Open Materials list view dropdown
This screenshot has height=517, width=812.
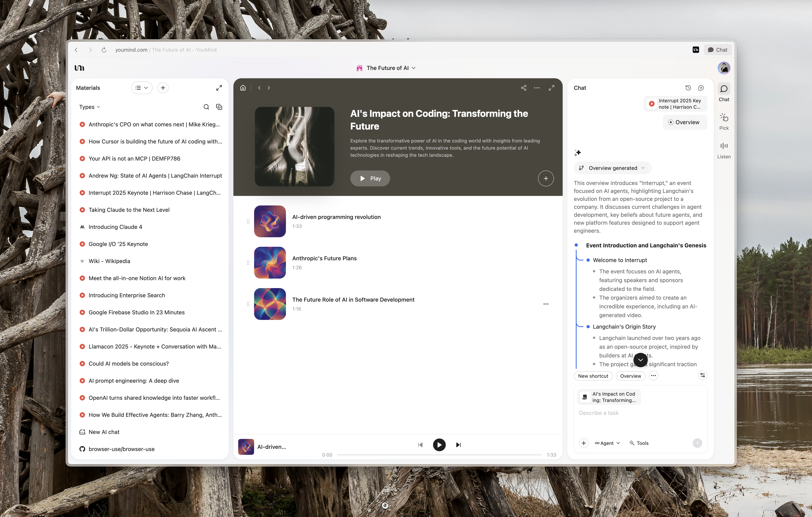coord(142,88)
